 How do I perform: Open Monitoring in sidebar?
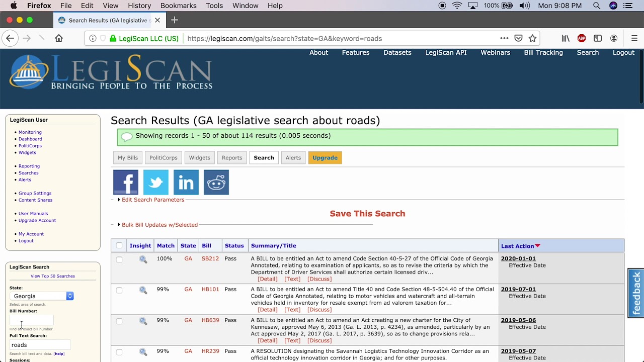(x=30, y=132)
